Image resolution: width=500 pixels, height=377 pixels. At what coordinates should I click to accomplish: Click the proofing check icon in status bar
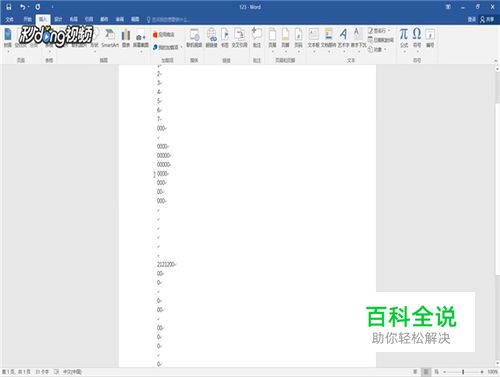tap(56, 372)
